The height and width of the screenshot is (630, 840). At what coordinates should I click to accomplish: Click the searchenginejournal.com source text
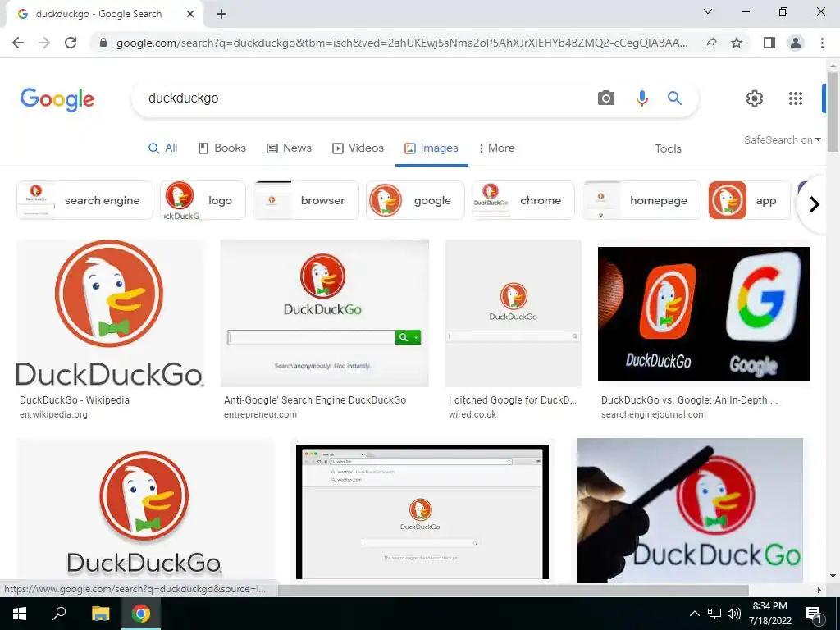point(654,414)
